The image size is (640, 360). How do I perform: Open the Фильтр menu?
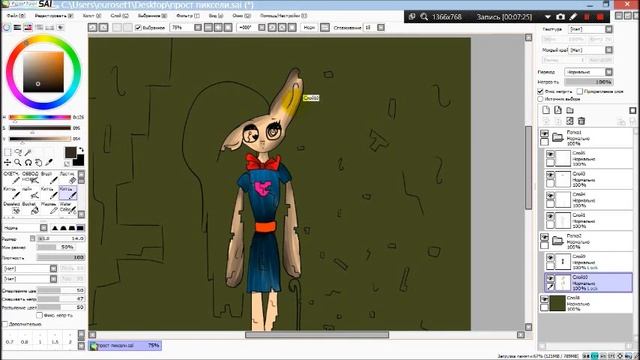[x=188, y=16]
